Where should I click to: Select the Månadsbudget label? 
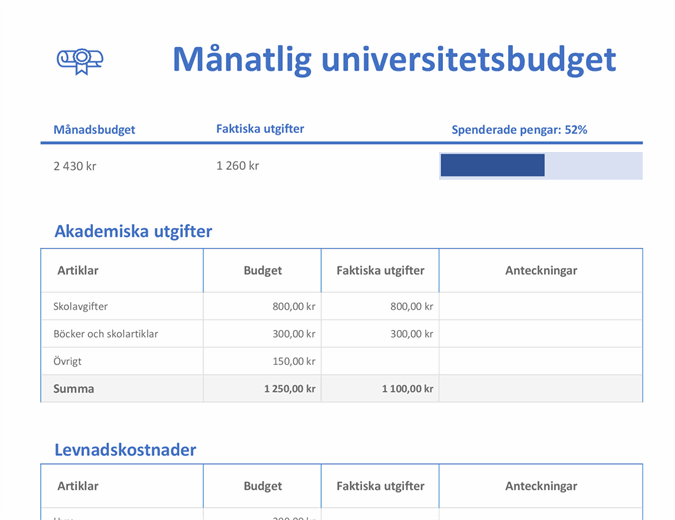(94, 130)
